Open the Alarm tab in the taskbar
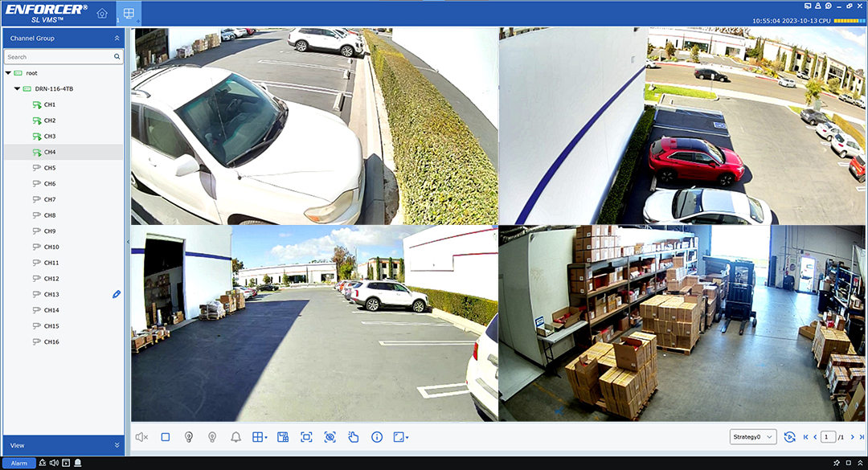This screenshot has height=470, width=868. (x=20, y=463)
